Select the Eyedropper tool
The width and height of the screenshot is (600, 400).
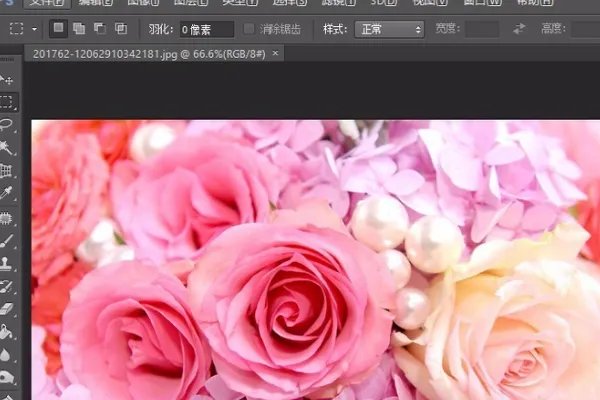pyautogui.click(x=7, y=193)
